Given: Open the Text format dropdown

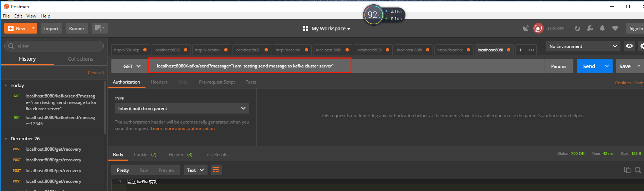Looking at the screenshot, I should pyautogui.click(x=195, y=170).
